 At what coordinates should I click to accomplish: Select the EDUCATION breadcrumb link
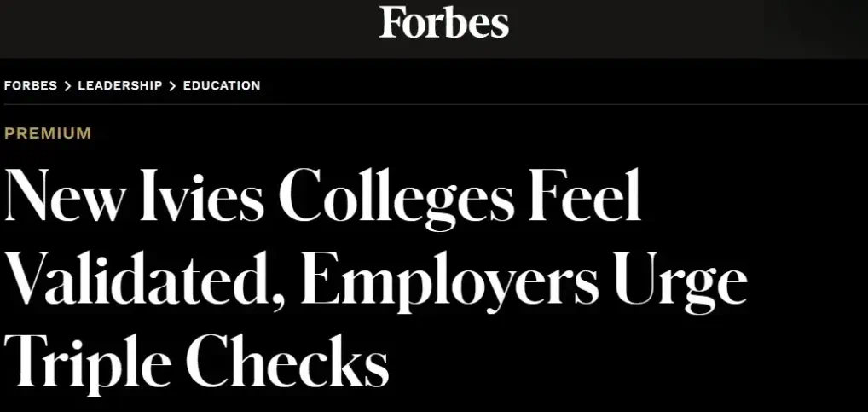(x=222, y=85)
